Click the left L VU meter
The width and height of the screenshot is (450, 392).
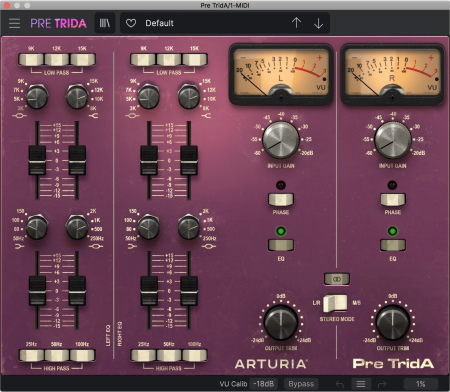tap(281, 74)
